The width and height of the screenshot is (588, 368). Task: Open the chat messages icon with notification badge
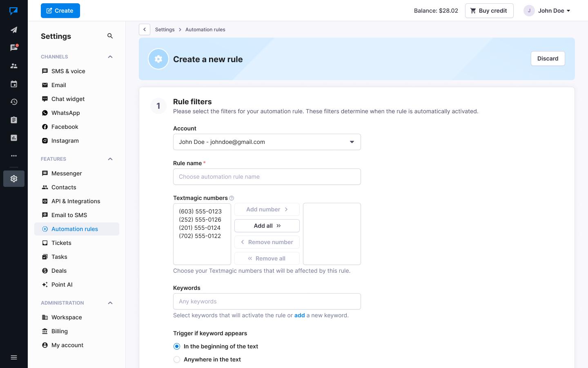pyautogui.click(x=13, y=47)
